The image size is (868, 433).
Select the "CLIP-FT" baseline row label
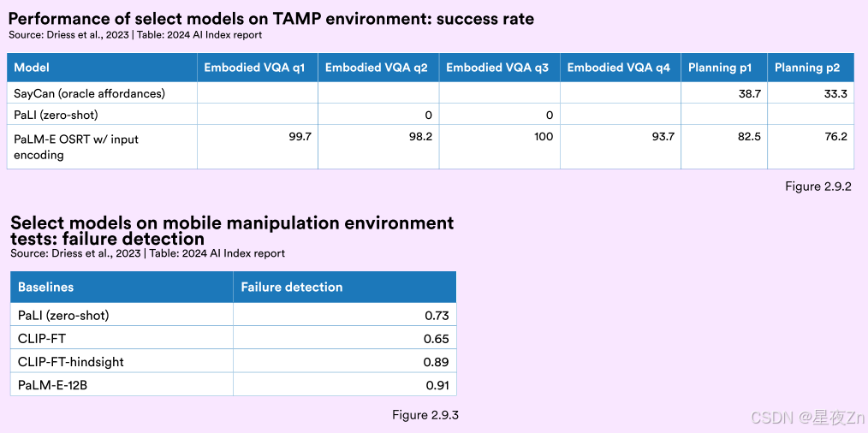click(43, 339)
